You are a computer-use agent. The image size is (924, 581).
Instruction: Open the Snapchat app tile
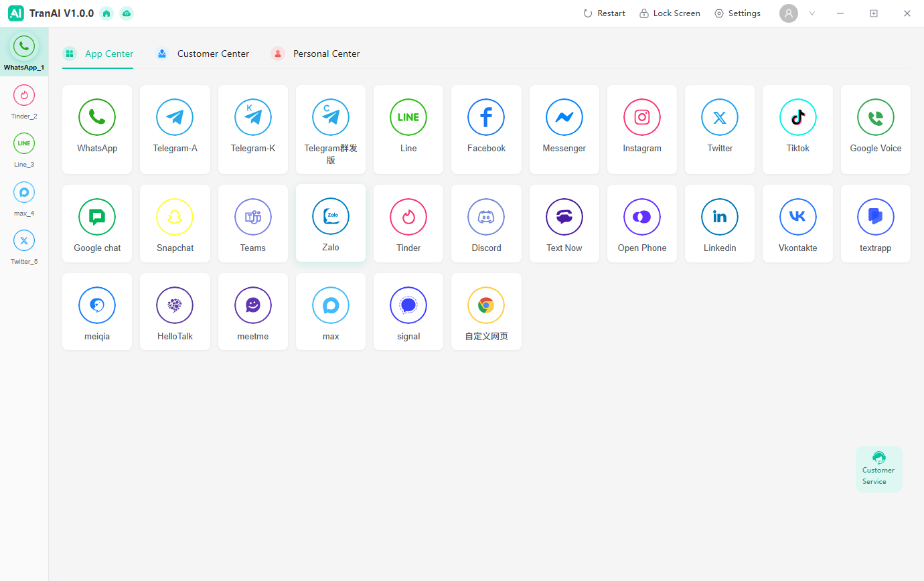(x=175, y=224)
